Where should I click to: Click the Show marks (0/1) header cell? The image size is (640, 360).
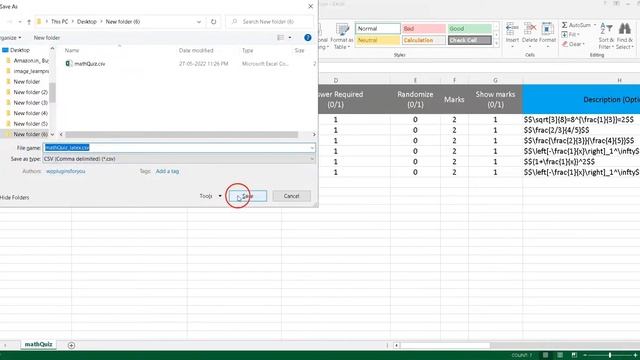[x=495, y=99]
